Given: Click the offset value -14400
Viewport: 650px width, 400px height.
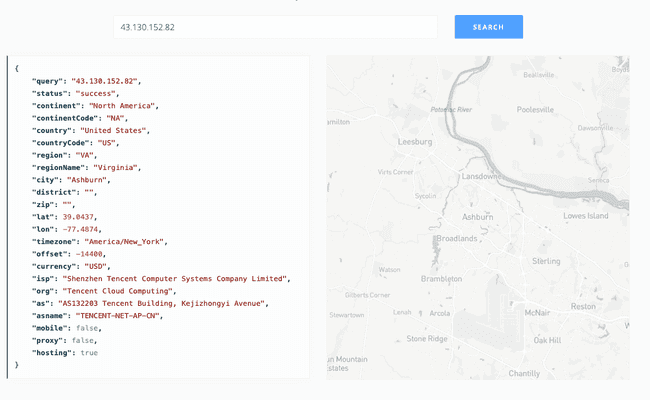Looking at the screenshot, I should coord(89,254).
